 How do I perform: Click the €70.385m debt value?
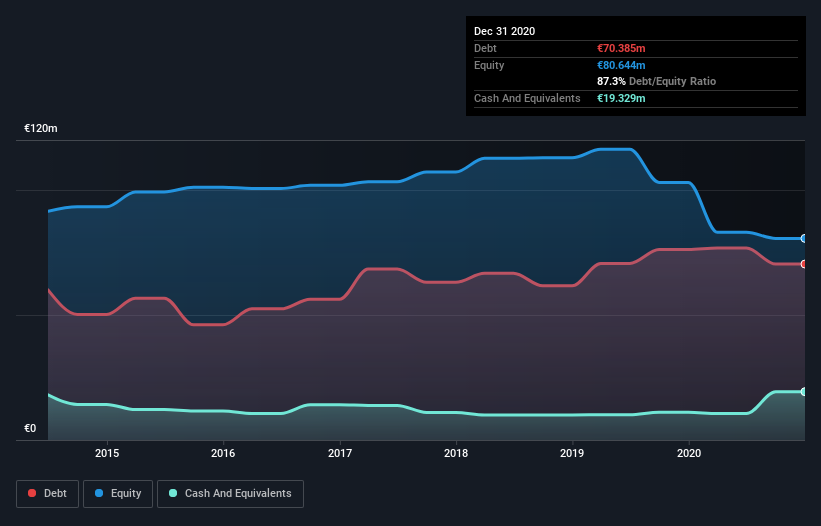coord(621,49)
